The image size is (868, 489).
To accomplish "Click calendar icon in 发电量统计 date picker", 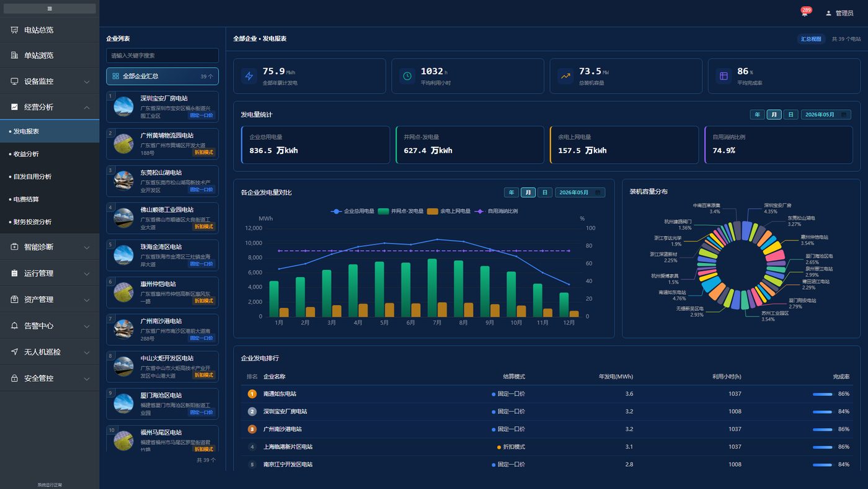I will click(x=844, y=115).
